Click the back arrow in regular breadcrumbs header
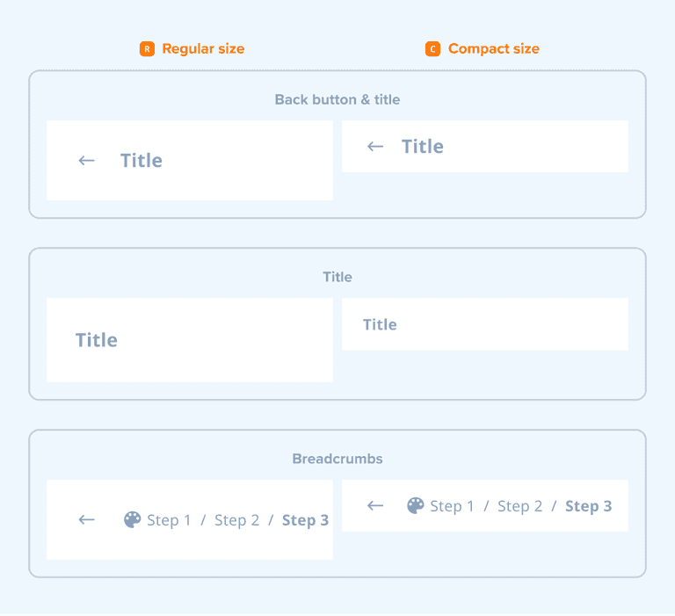The height and width of the screenshot is (616, 675). [x=86, y=519]
